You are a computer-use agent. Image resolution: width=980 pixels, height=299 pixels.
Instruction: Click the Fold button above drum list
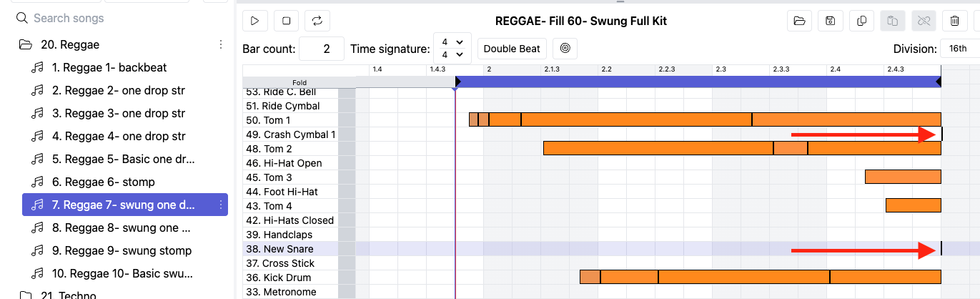[x=299, y=82]
